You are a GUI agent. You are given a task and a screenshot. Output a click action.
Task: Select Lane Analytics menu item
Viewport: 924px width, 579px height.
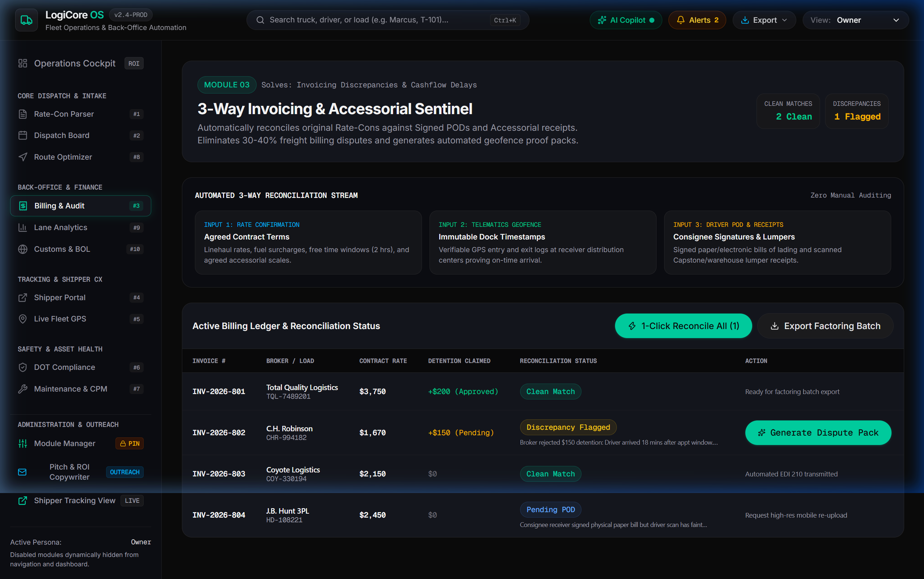[x=80, y=228]
